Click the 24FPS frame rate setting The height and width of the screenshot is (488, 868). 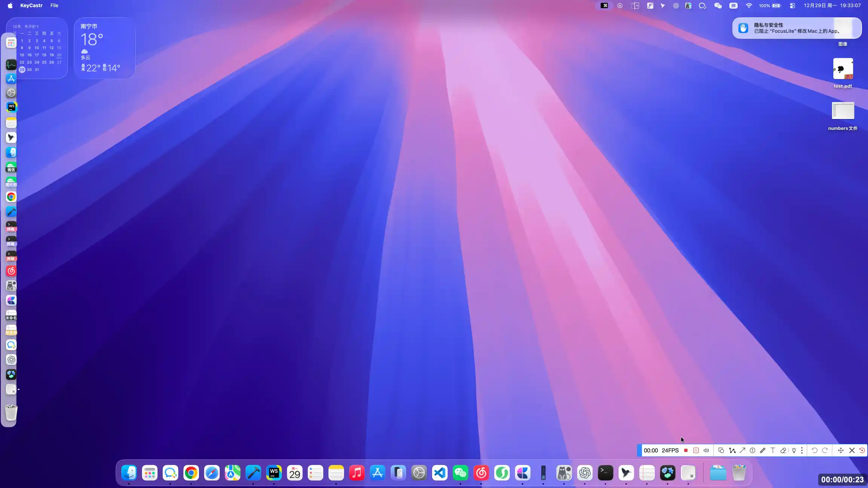coord(670,450)
